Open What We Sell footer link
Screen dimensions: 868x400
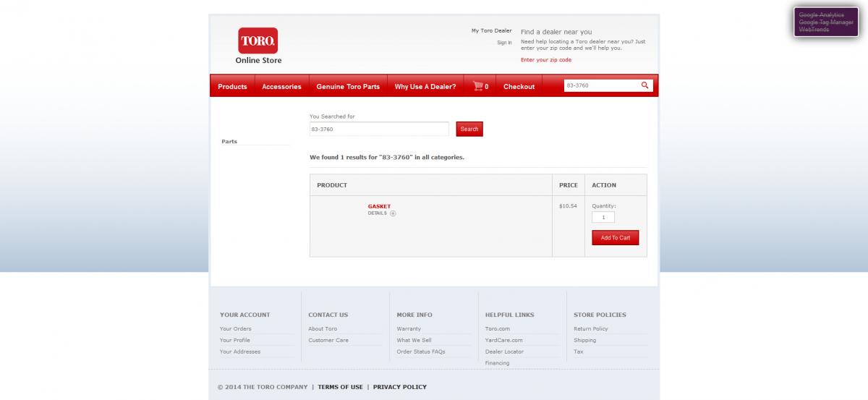(414, 340)
